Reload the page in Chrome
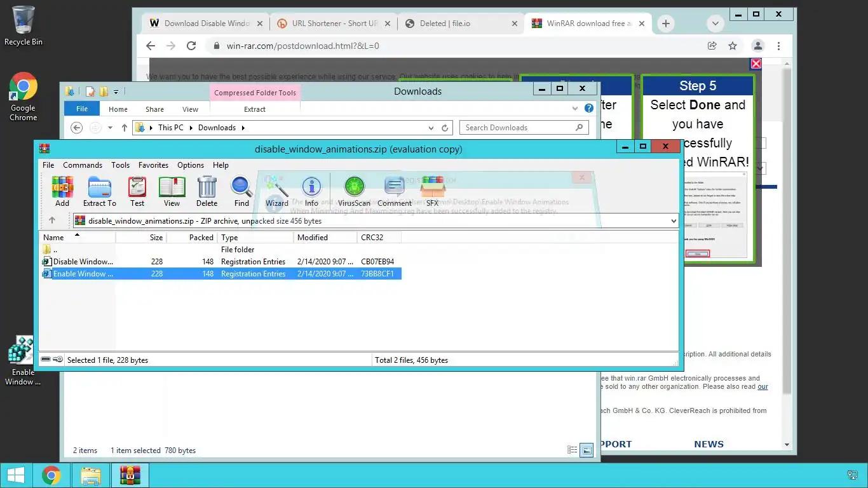Viewport: 868px width, 488px height. pos(191,46)
